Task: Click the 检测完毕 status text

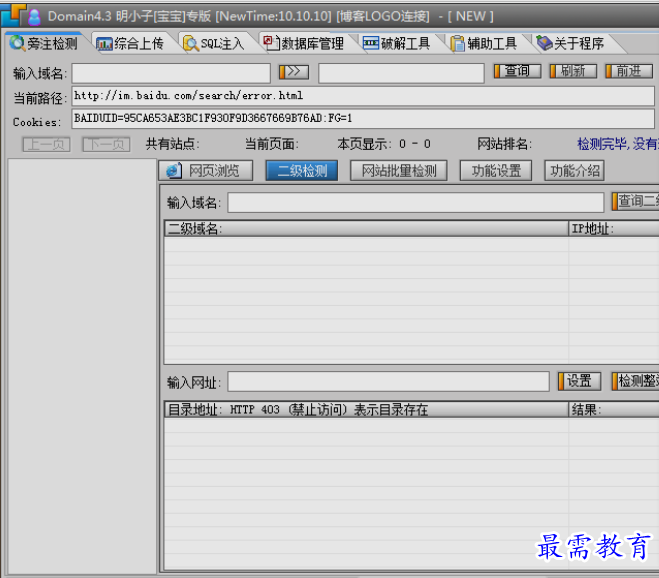Action: coord(618,144)
